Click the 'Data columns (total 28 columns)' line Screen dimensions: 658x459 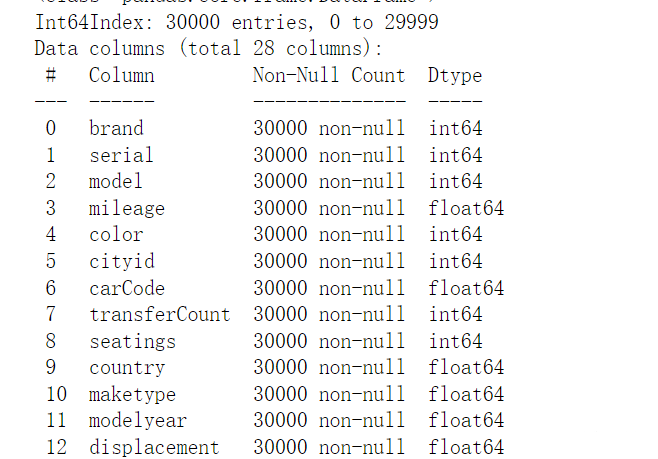209,48
